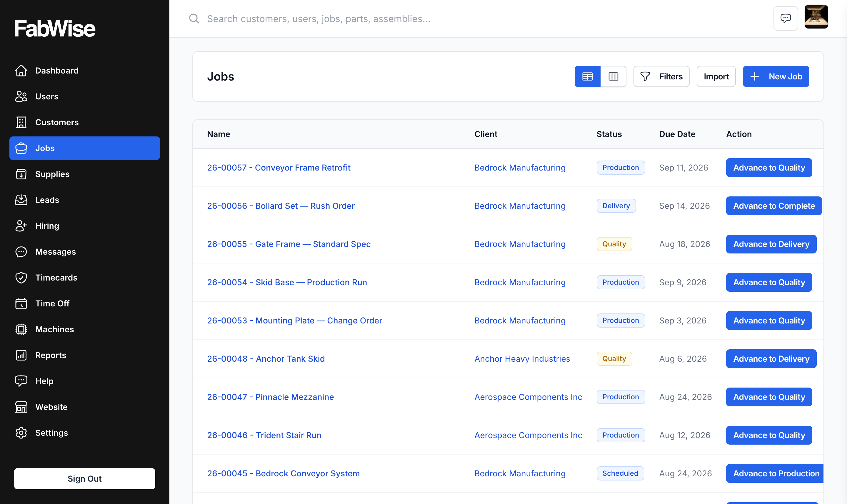This screenshot has height=504, width=847.
Task: Click the Help speech bubble icon
Action: coord(21,381)
